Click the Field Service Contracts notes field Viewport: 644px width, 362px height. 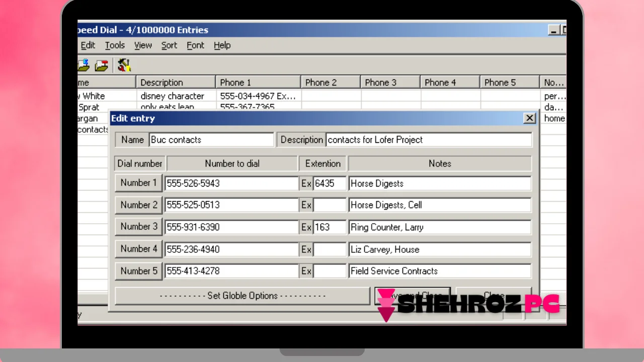click(x=440, y=271)
